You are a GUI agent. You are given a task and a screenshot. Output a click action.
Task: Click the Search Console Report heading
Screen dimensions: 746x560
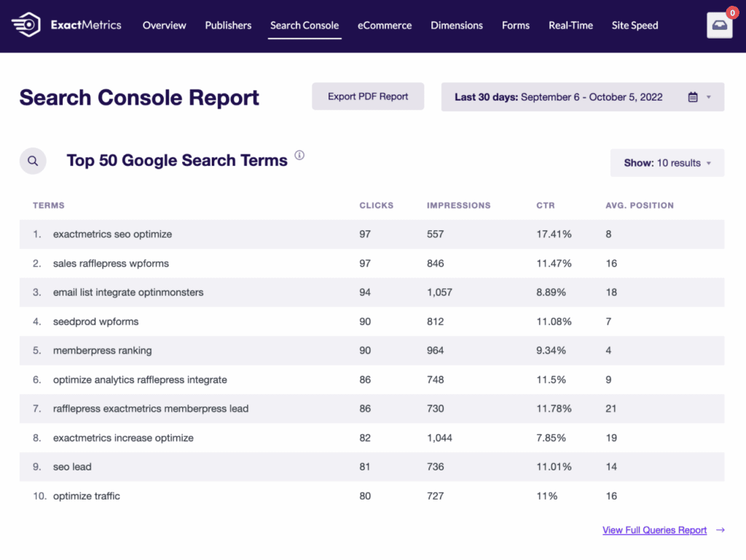tap(139, 98)
